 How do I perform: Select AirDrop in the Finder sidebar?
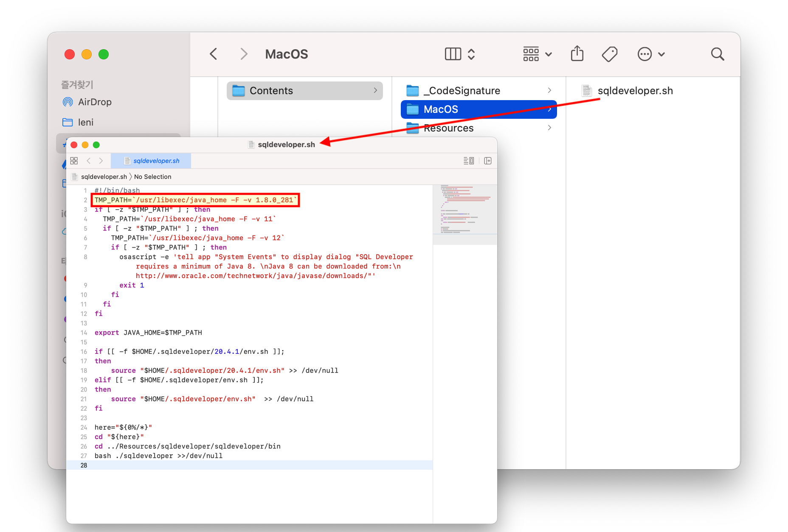[x=95, y=102]
